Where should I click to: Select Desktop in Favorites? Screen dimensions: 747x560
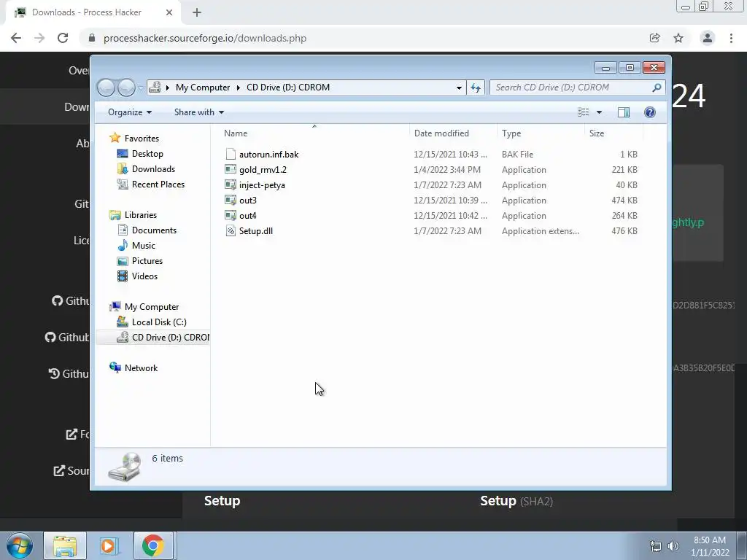tap(147, 153)
